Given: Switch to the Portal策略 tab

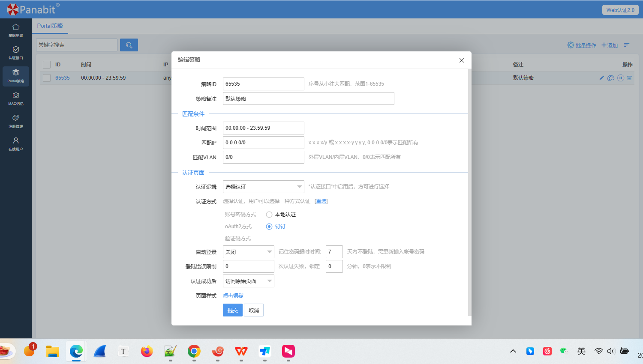Looking at the screenshot, I should (x=50, y=26).
